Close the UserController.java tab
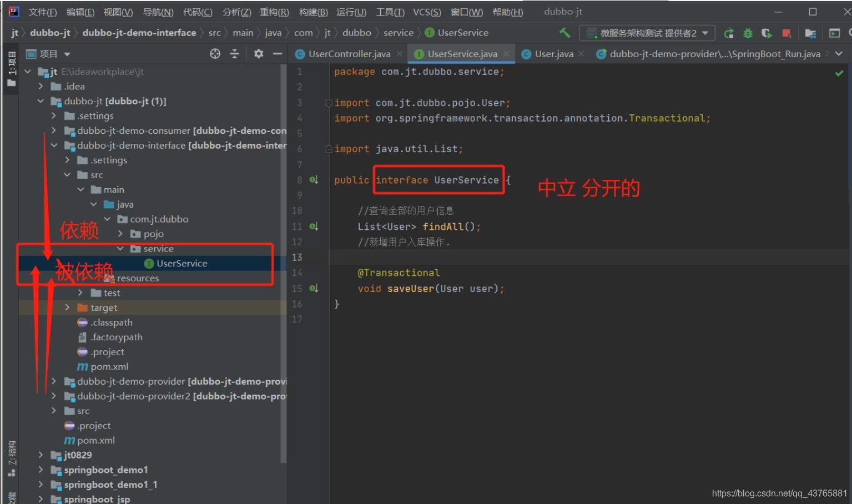This screenshot has width=852, height=504. [x=400, y=54]
